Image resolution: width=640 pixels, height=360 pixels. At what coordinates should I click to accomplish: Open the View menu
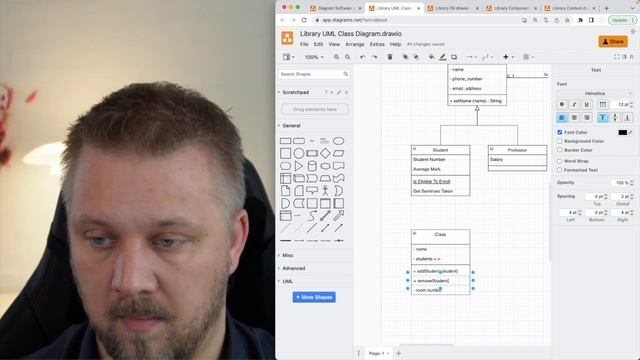[334, 44]
